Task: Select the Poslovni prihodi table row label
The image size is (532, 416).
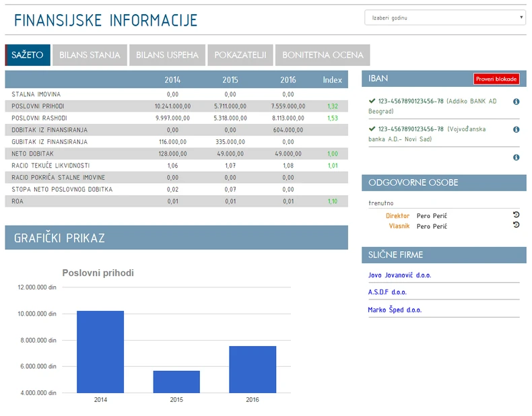Action: [x=39, y=106]
